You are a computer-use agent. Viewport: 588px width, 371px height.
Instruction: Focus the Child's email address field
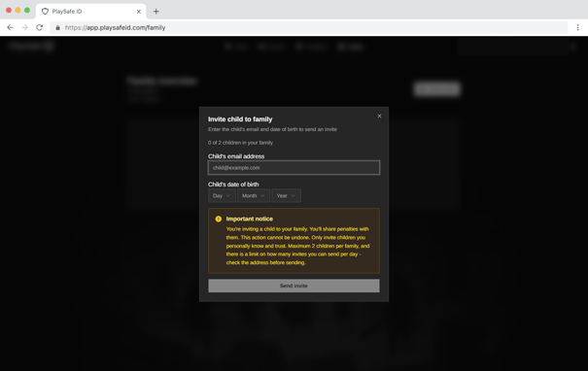coord(294,167)
